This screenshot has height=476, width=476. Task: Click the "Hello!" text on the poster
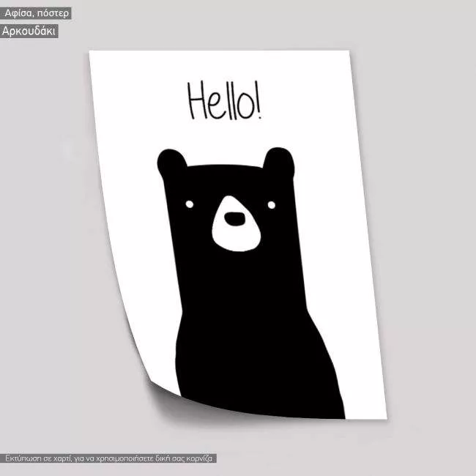(223, 101)
